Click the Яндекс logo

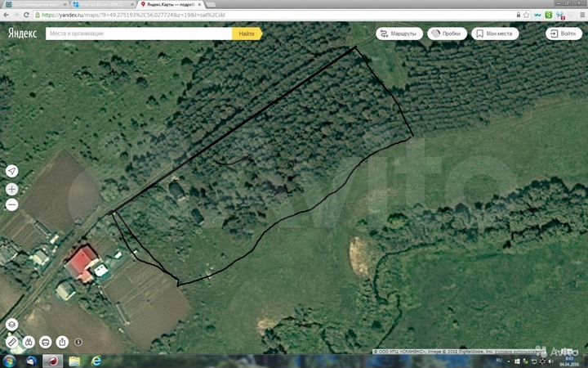[x=23, y=34]
